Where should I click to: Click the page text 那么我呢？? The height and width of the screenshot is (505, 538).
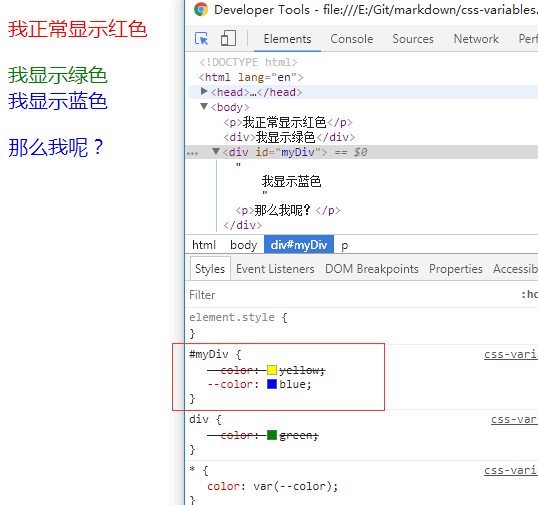(x=56, y=147)
